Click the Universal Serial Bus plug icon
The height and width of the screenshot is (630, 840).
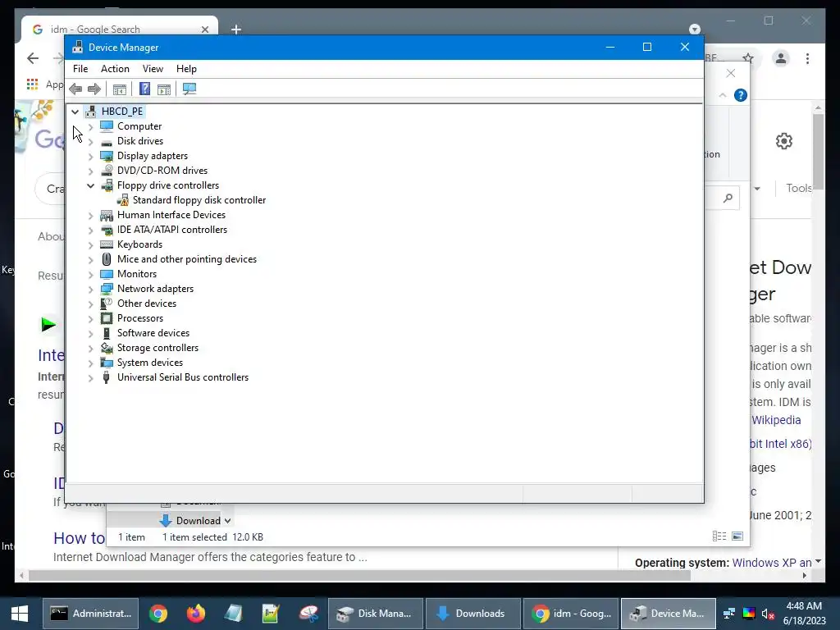coord(106,377)
